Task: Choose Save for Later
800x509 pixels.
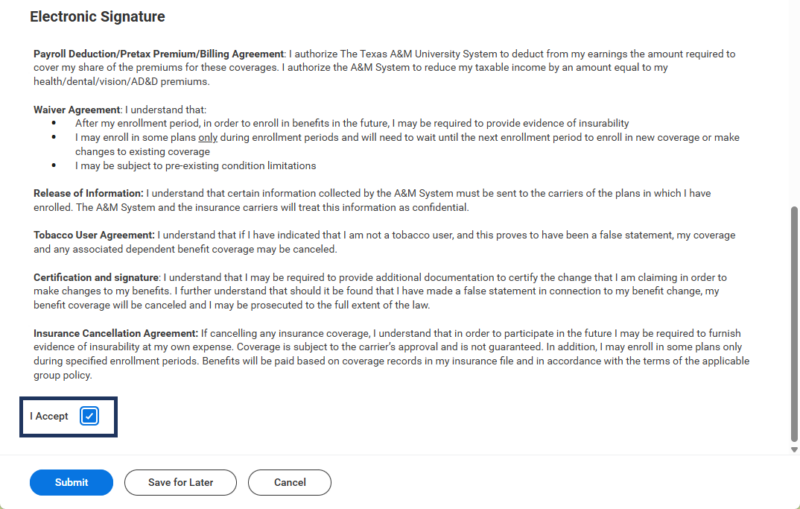Action: (x=181, y=482)
